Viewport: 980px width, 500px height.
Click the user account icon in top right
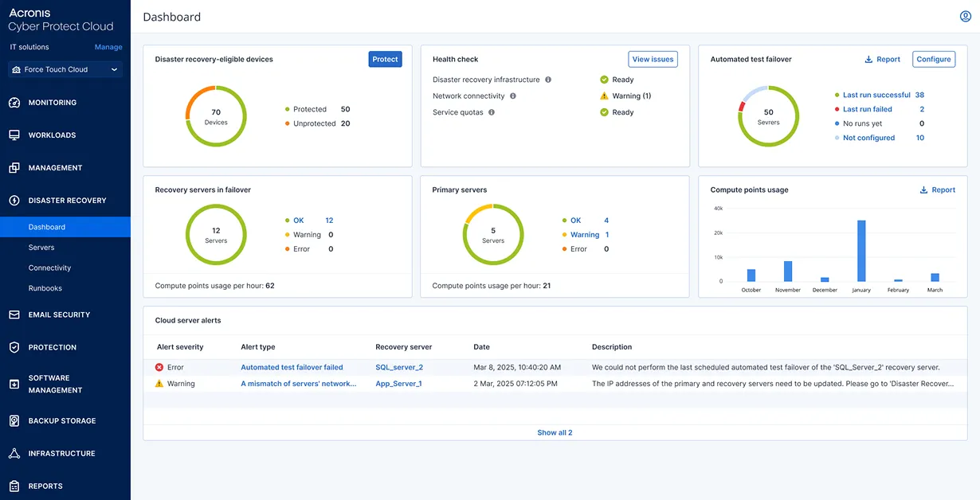click(966, 17)
